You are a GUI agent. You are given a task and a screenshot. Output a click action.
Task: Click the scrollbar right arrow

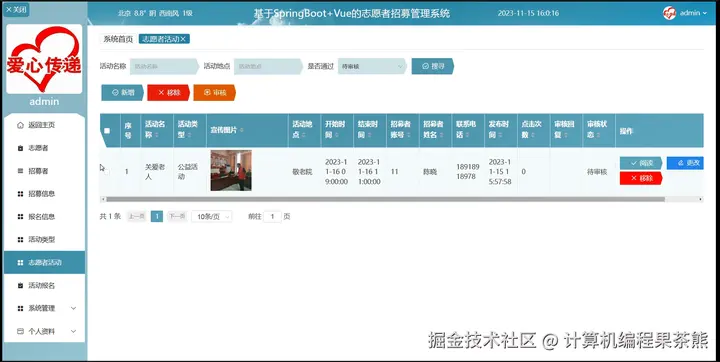click(701, 199)
